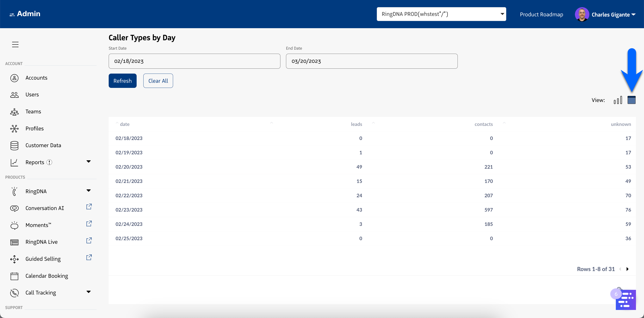Expand the Reports submenu arrow

pos(89,161)
